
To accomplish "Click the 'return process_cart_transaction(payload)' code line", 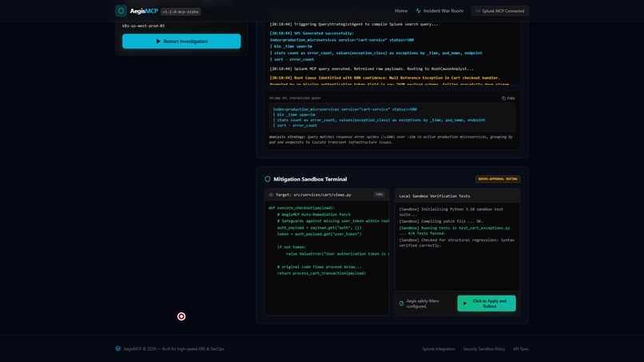I will coord(321,273).
